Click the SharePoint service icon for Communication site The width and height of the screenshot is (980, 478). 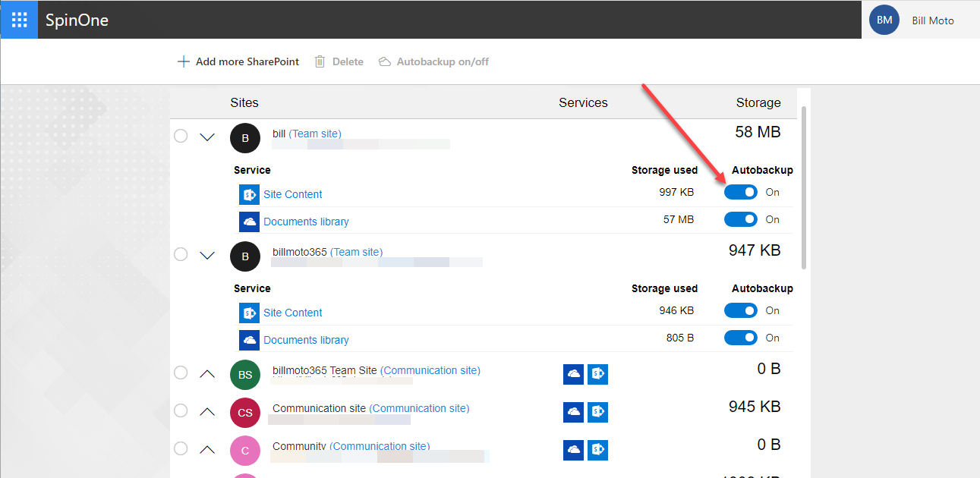tap(598, 412)
